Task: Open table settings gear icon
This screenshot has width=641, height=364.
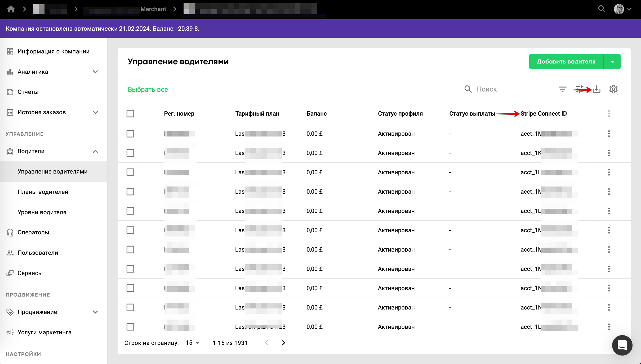Action: pos(613,89)
